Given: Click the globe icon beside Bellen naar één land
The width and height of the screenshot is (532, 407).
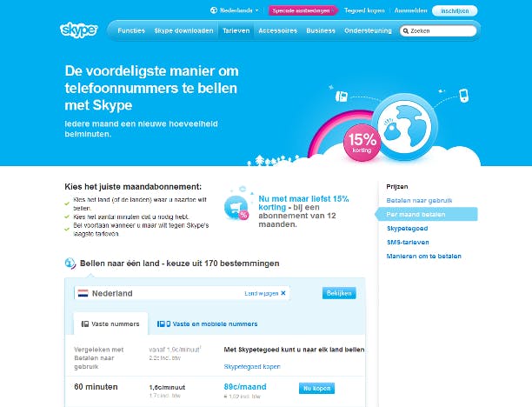Looking at the screenshot, I should [x=70, y=264].
